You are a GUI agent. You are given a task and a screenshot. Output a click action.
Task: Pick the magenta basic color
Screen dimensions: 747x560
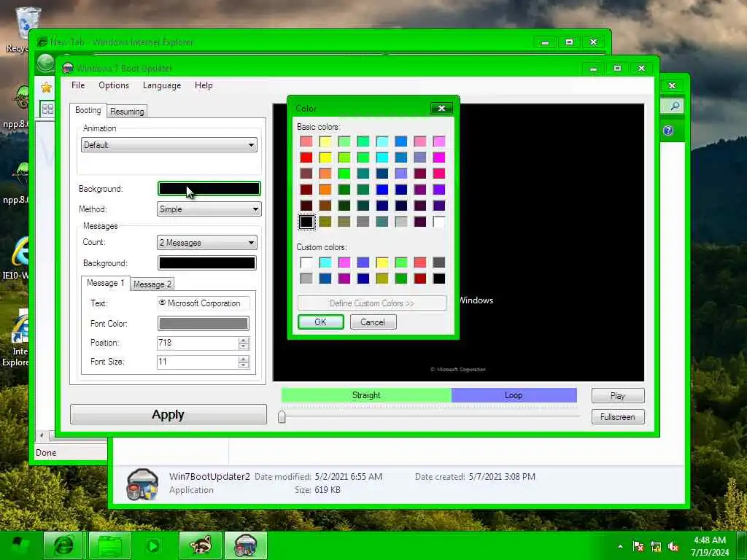click(438, 157)
